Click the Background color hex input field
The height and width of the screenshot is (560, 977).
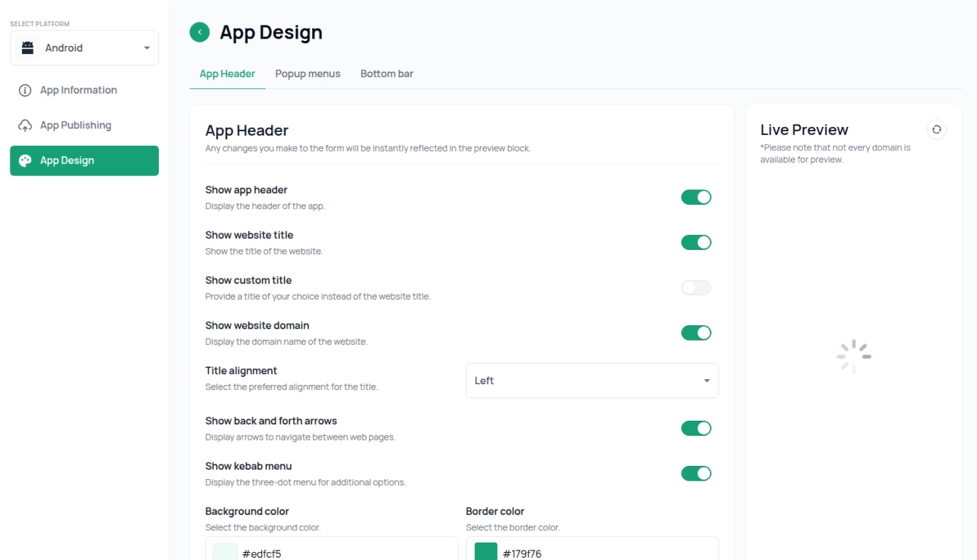click(343, 553)
